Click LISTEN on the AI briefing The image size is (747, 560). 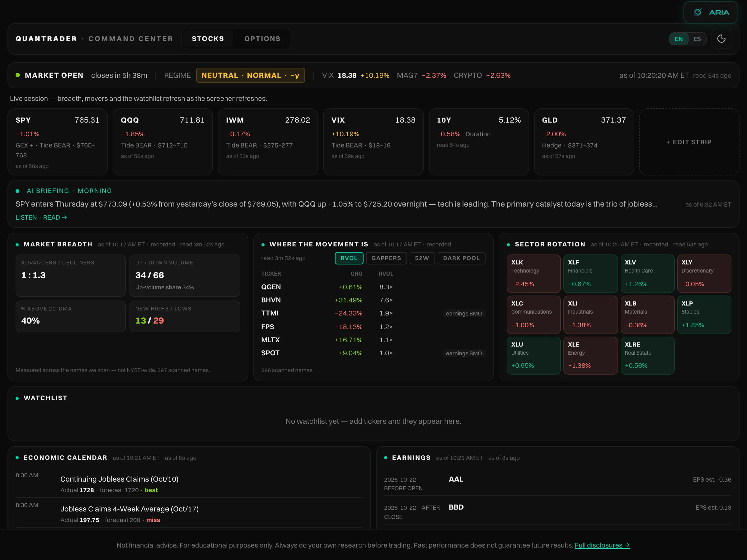26,218
